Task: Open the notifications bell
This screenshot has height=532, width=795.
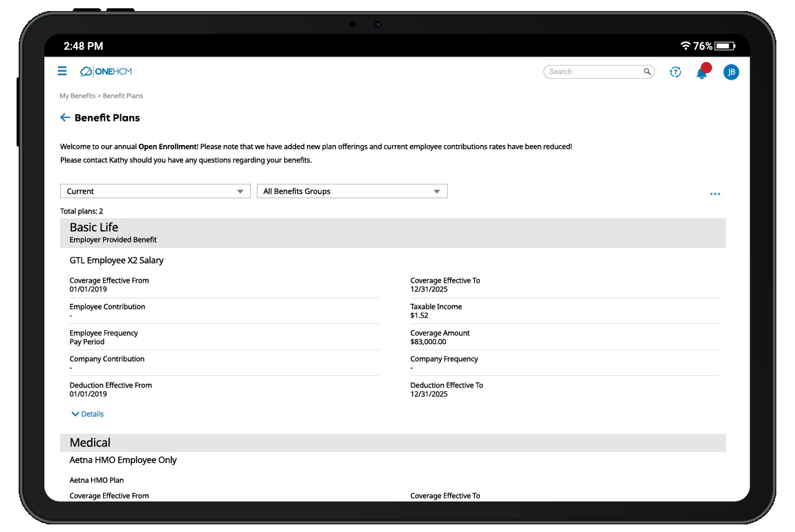Action: click(702, 73)
